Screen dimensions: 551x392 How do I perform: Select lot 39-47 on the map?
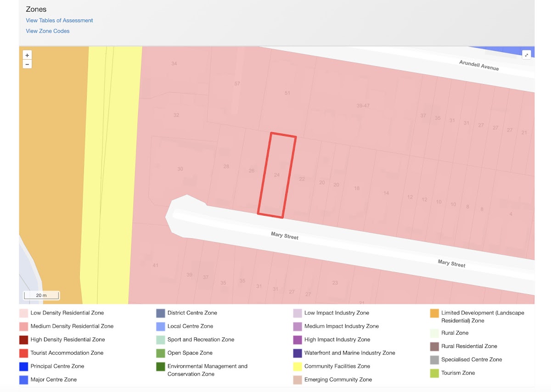(363, 106)
